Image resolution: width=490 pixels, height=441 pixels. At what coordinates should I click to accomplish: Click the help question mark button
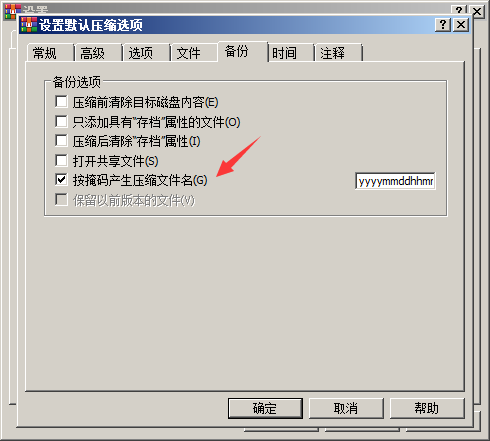[x=443, y=25]
